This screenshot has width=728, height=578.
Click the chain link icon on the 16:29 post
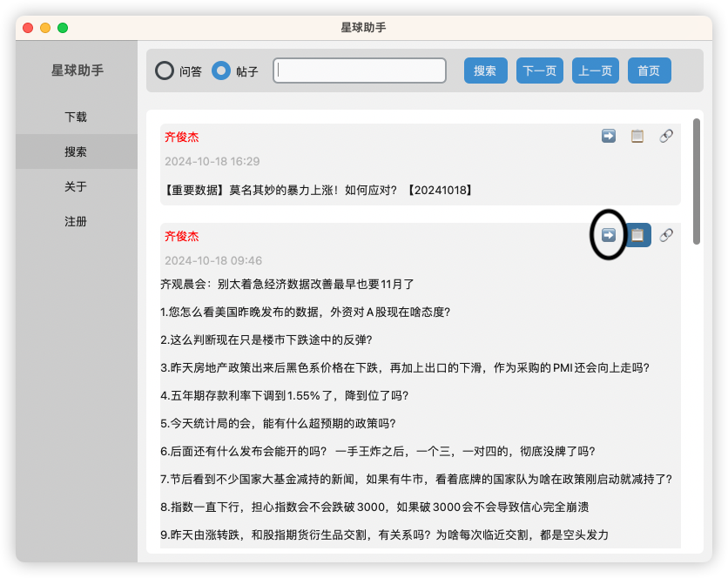click(666, 136)
